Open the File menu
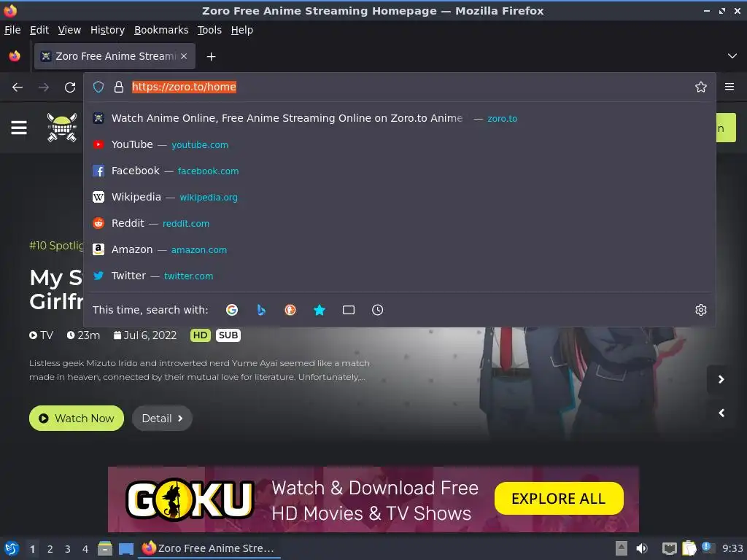This screenshot has width=747, height=560. 12,30
